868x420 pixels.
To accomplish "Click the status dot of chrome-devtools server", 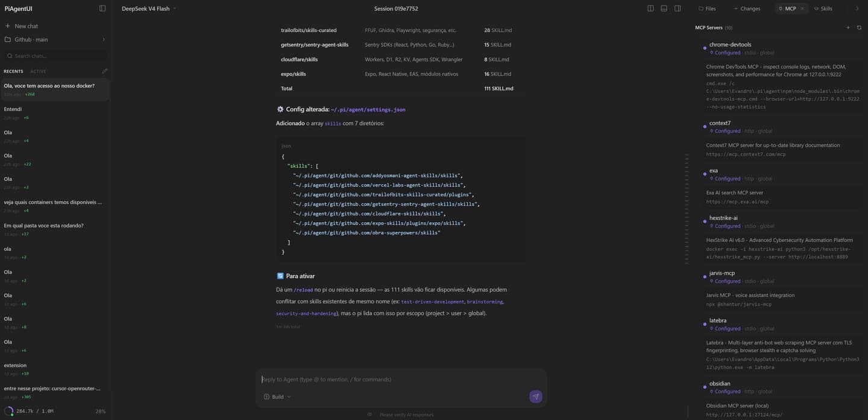I will 705,48.
